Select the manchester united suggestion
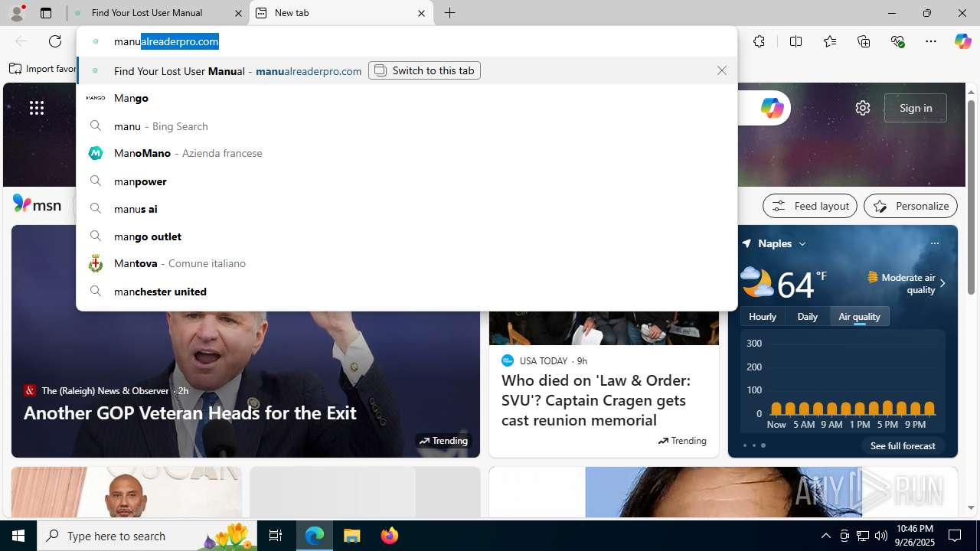 [x=407, y=291]
